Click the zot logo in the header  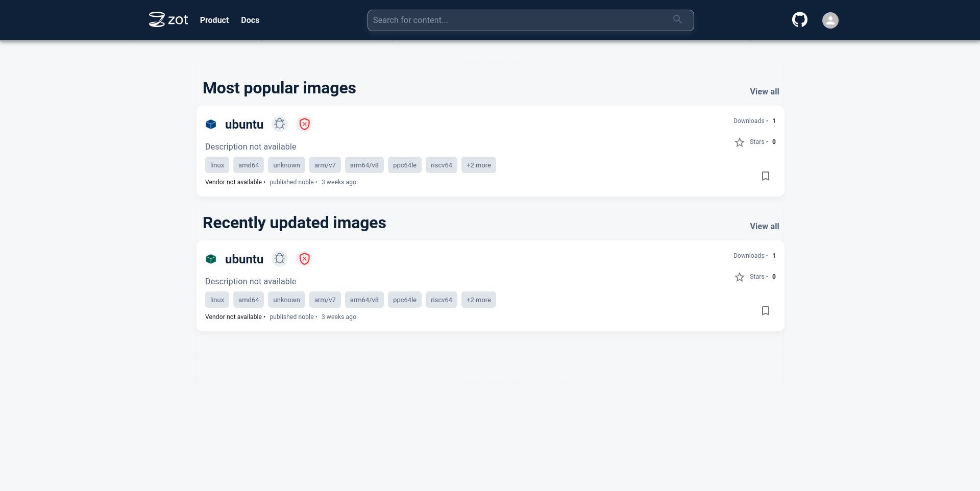pos(168,20)
